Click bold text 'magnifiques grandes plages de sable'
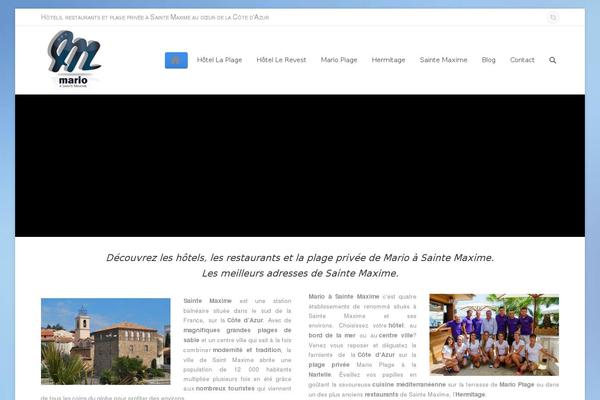This screenshot has height=400, width=600. 237,335
